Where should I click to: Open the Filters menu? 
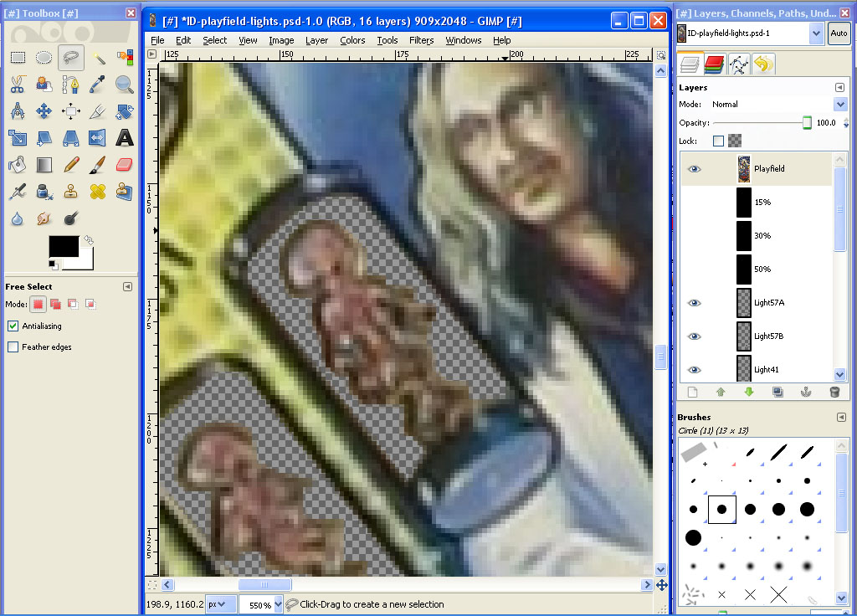(421, 40)
